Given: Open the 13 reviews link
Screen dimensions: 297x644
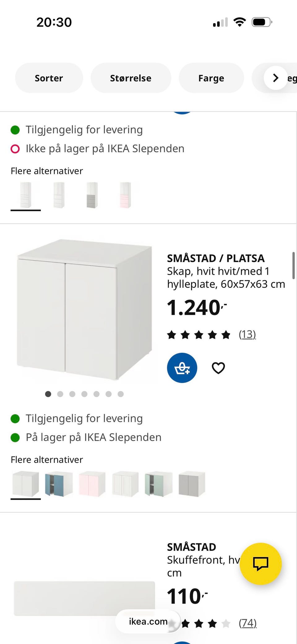Looking at the screenshot, I should point(247,334).
